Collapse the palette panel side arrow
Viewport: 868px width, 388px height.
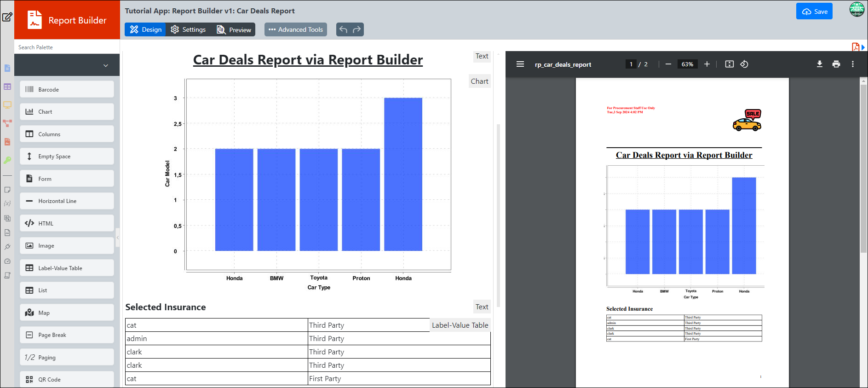coord(118,237)
